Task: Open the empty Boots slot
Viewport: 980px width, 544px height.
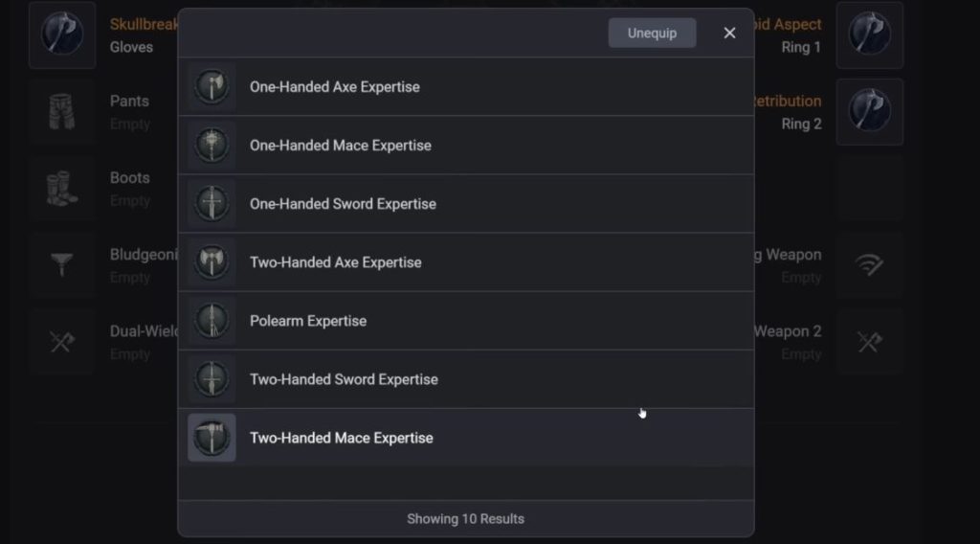Action: (62, 189)
